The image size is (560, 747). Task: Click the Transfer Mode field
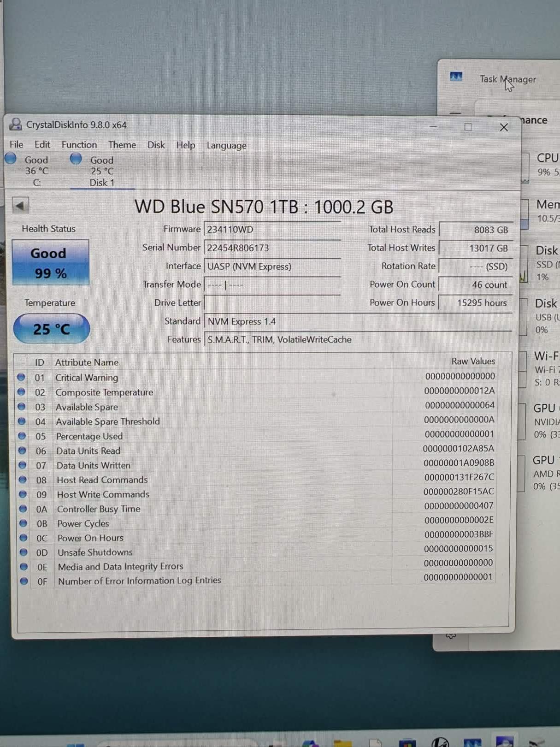[272, 285]
